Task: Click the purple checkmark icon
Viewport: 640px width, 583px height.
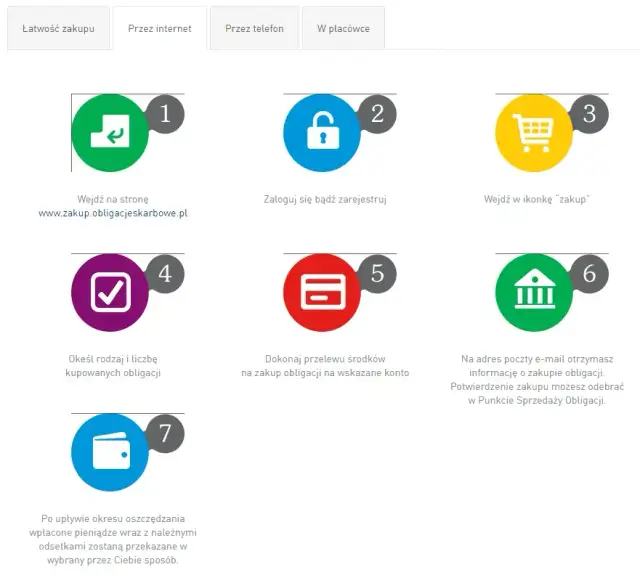Action: [108, 293]
